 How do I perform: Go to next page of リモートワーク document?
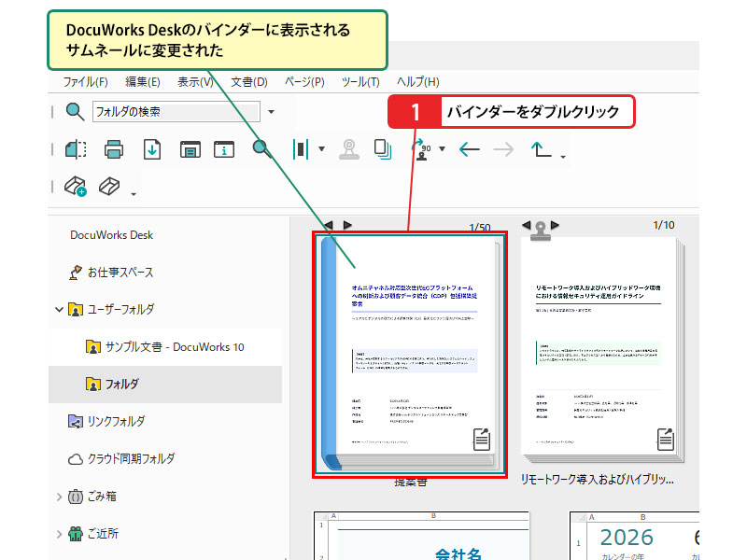tap(555, 224)
